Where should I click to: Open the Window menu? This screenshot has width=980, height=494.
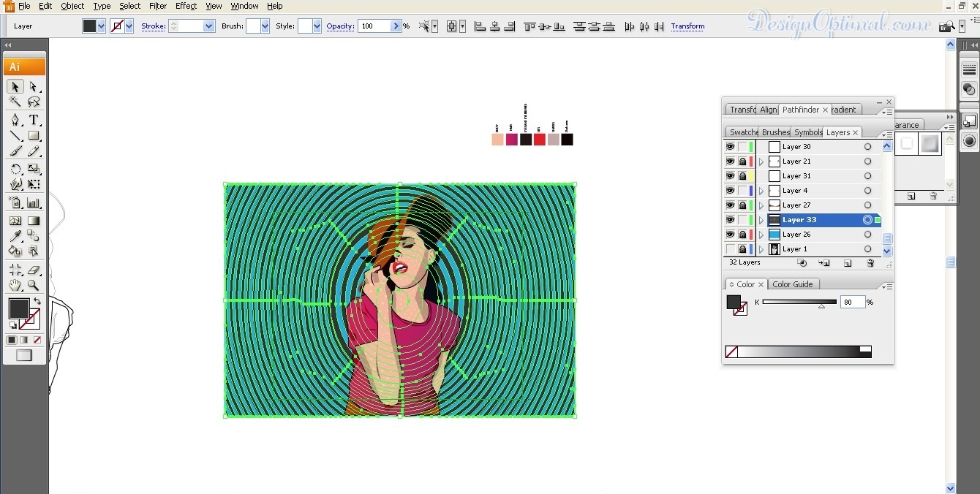244,6
